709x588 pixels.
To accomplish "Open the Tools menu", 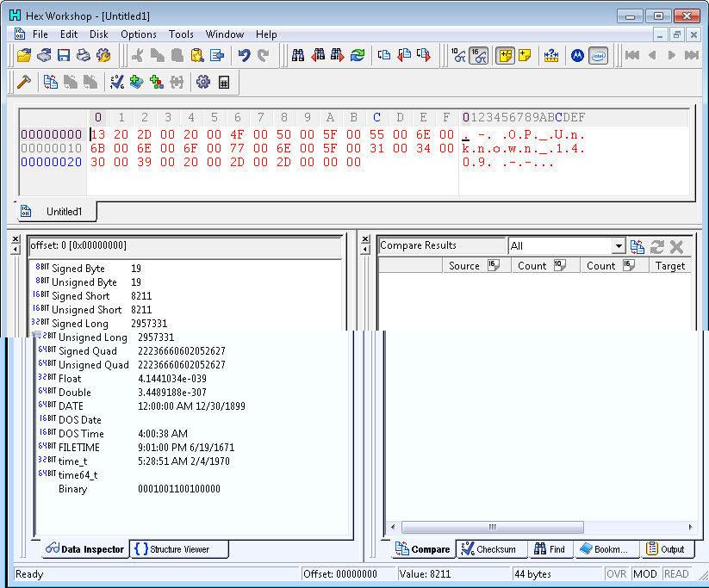I will (x=181, y=34).
